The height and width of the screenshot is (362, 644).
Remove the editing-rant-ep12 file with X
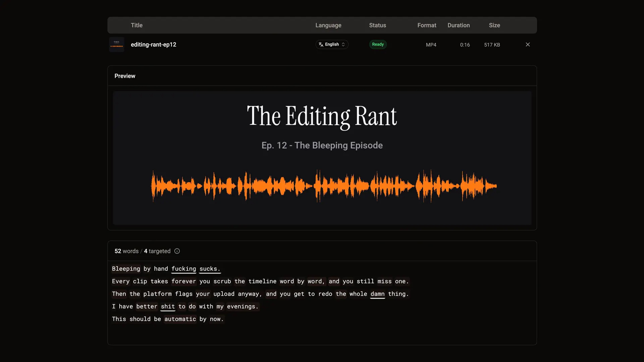(x=528, y=45)
